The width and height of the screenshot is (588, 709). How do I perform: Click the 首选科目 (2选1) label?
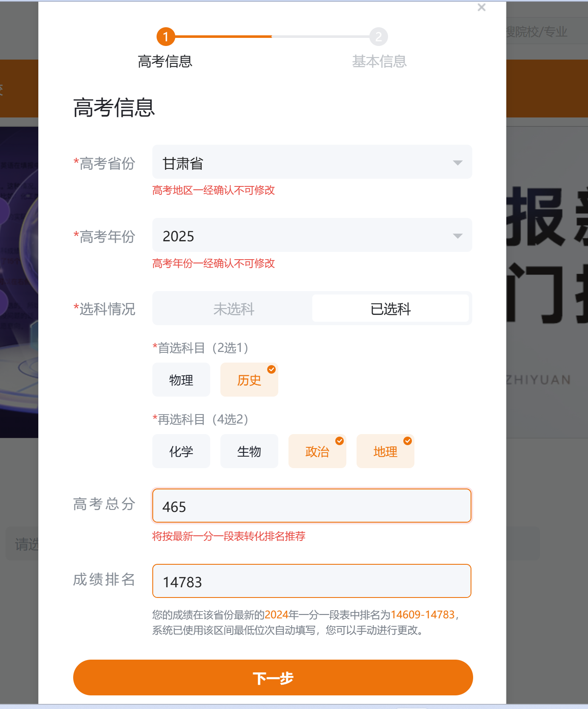(201, 348)
